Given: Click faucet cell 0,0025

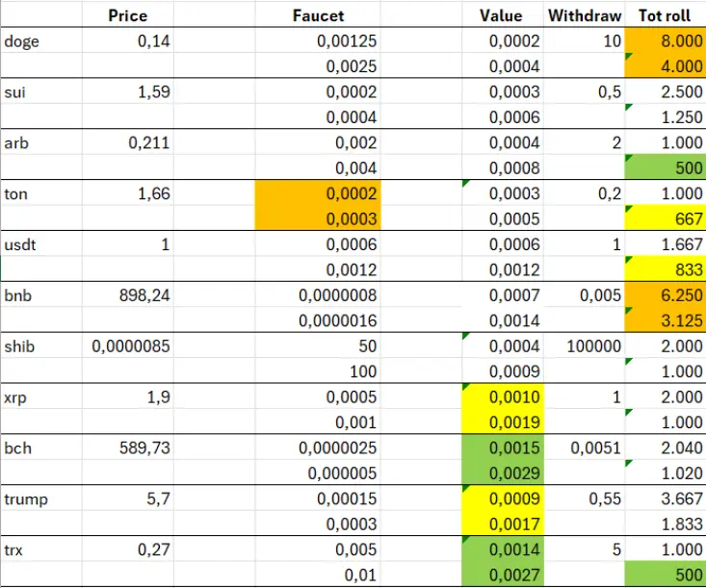Looking at the screenshot, I should [318, 66].
